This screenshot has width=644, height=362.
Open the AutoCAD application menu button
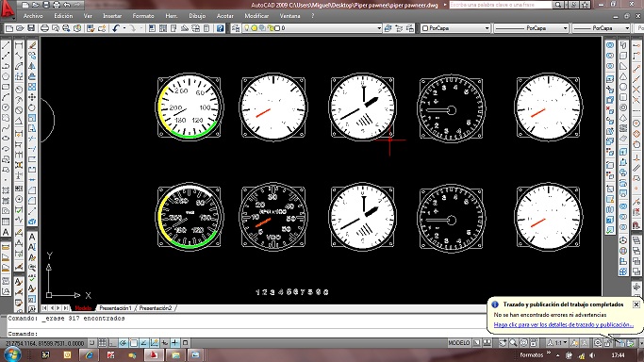pyautogui.click(x=8, y=9)
